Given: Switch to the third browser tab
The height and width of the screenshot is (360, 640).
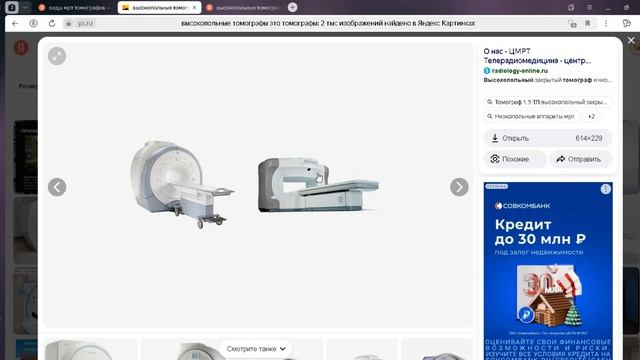Looking at the screenshot, I should pyautogui.click(x=244, y=7).
